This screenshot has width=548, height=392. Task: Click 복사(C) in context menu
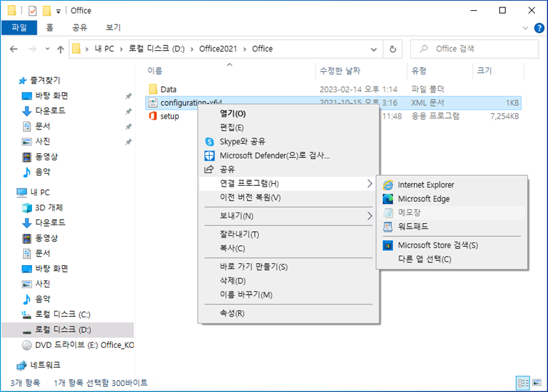[289, 248]
